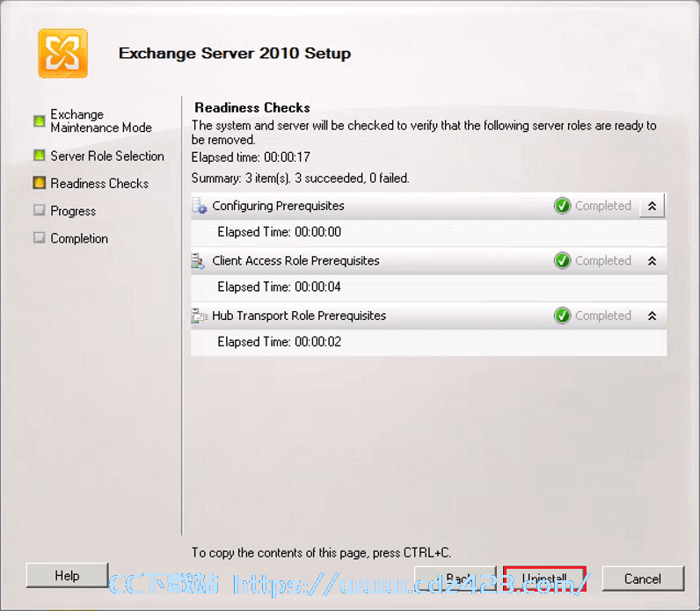Screen dimensions: 700x611
Task: Click the press CTRL+C copy hint text
Action: [x=322, y=553]
